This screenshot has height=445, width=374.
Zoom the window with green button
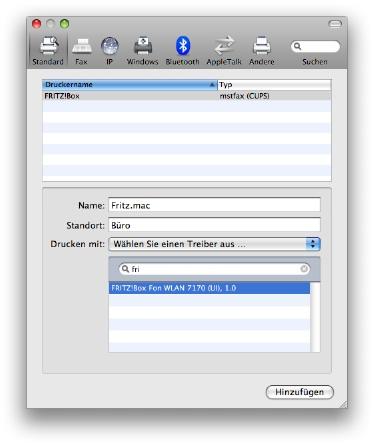[x=64, y=24]
